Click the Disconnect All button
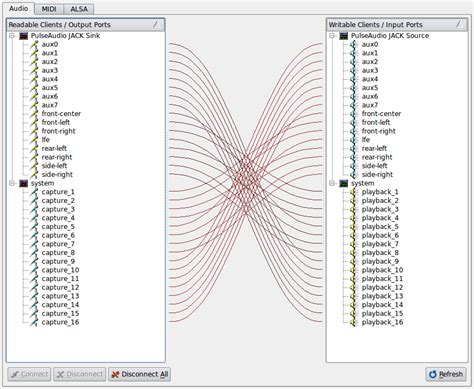This screenshot has width=474, height=389. point(139,374)
